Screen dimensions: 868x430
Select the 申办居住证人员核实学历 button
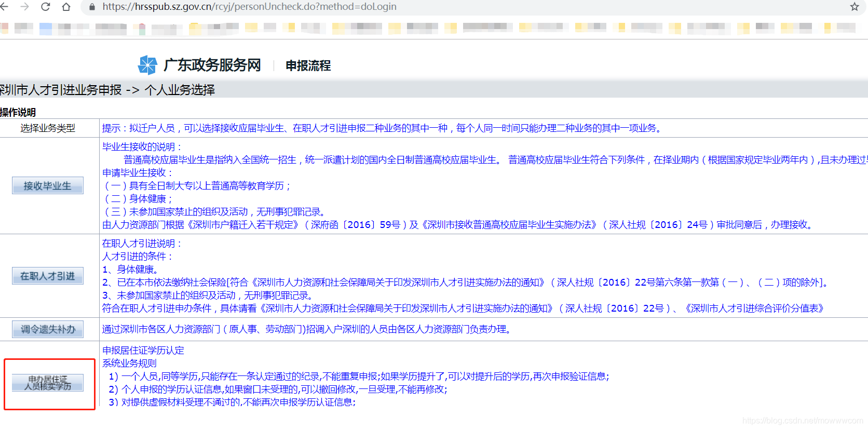pyautogui.click(x=48, y=383)
